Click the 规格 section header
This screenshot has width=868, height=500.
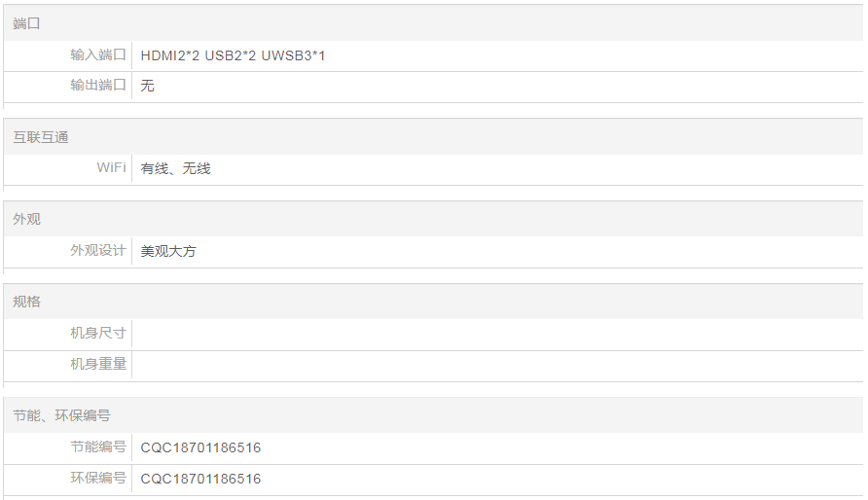click(x=27, y=302)
